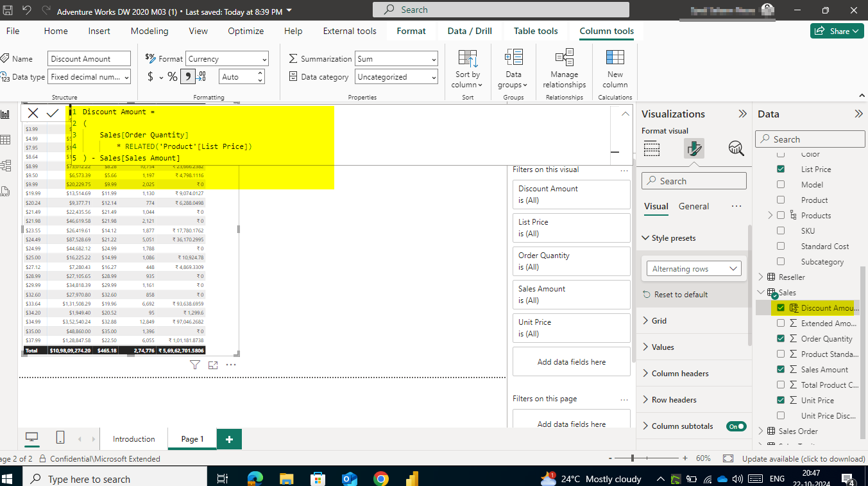Open Google Chrome from the taskbar

point(381,478)
